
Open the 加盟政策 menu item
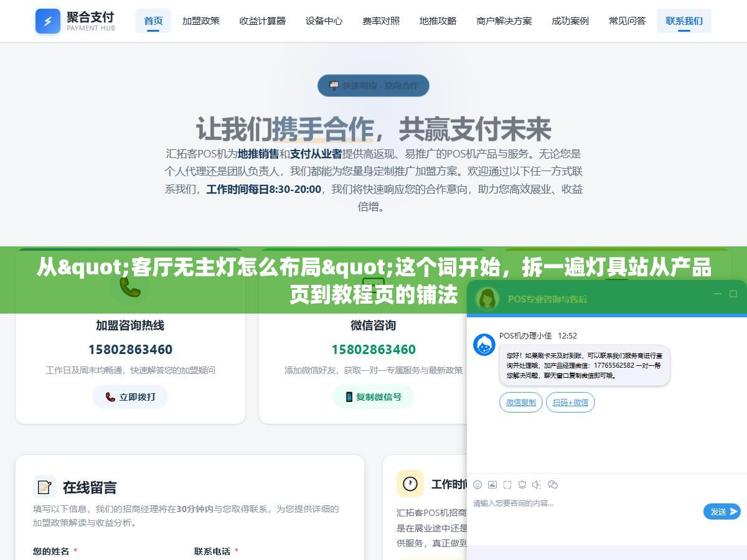201,21
